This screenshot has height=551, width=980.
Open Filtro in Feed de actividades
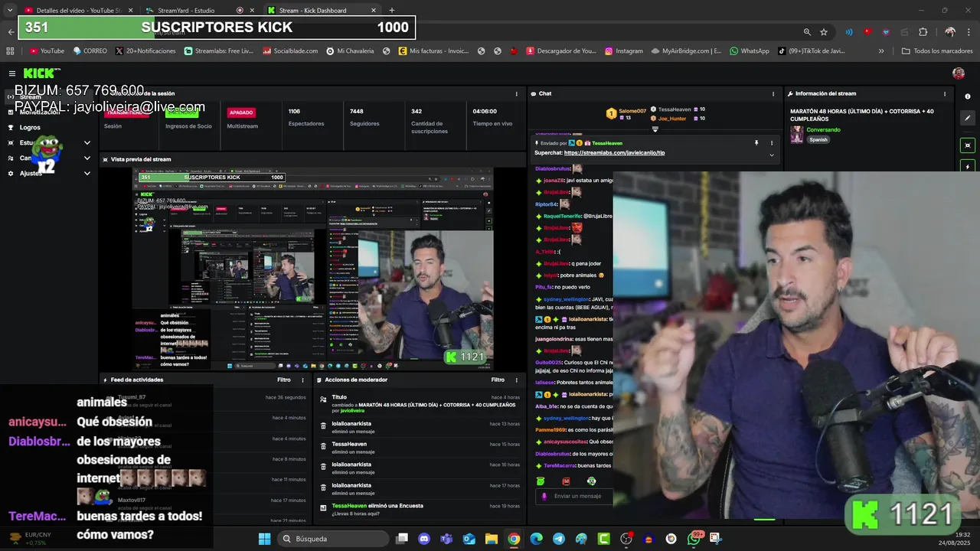click(x=283, y=380)
